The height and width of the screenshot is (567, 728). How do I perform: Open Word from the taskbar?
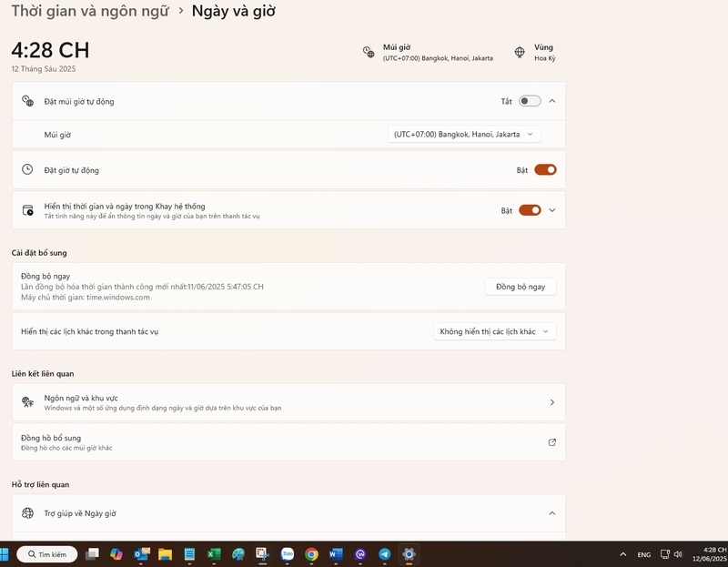336,554
